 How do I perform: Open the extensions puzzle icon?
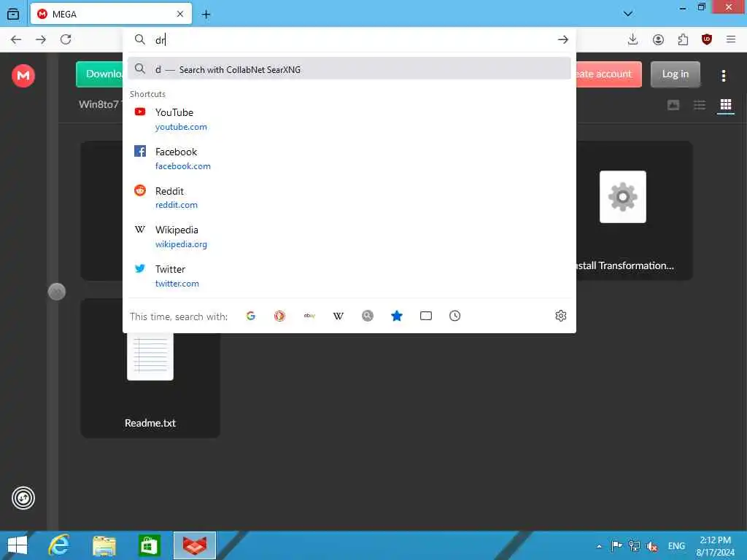pos(683,39)
